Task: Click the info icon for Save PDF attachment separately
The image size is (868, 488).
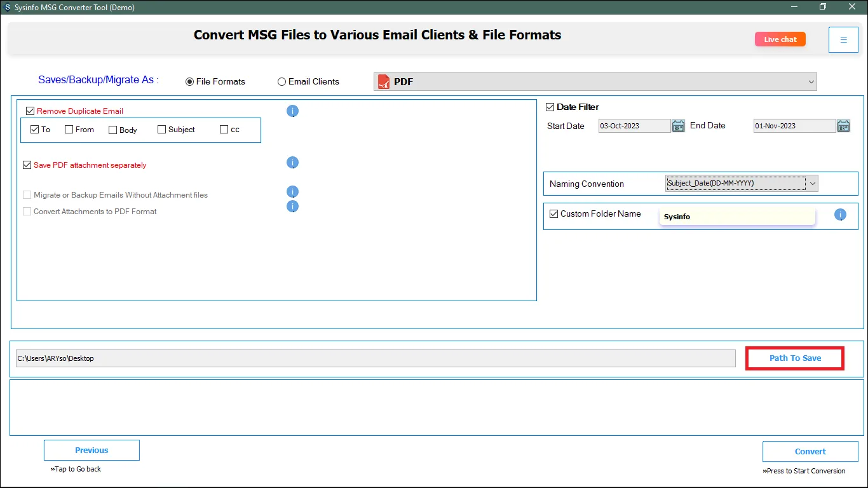Action: coord(292,163)
